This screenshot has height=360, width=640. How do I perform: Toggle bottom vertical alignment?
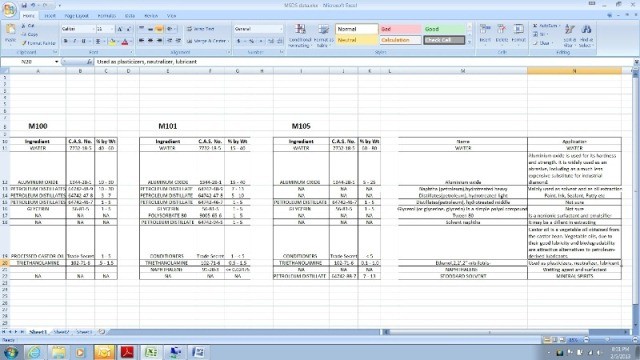[159, 29]
